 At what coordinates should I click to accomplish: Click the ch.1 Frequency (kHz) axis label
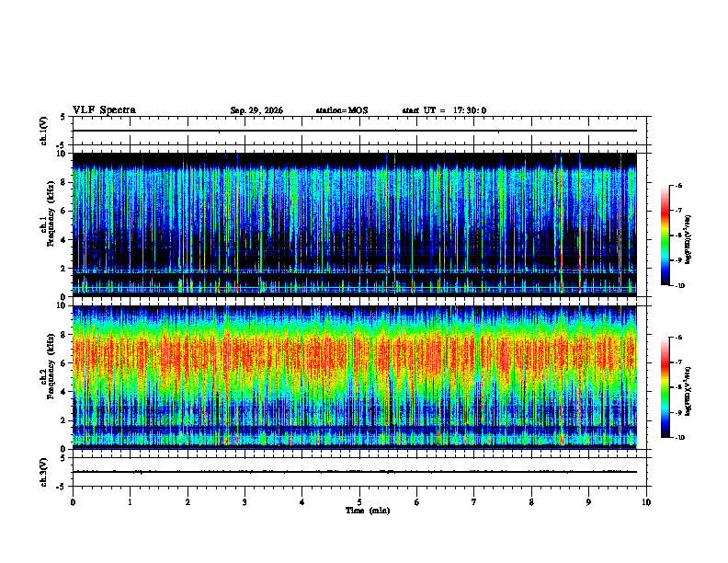[x=51, y=224]
